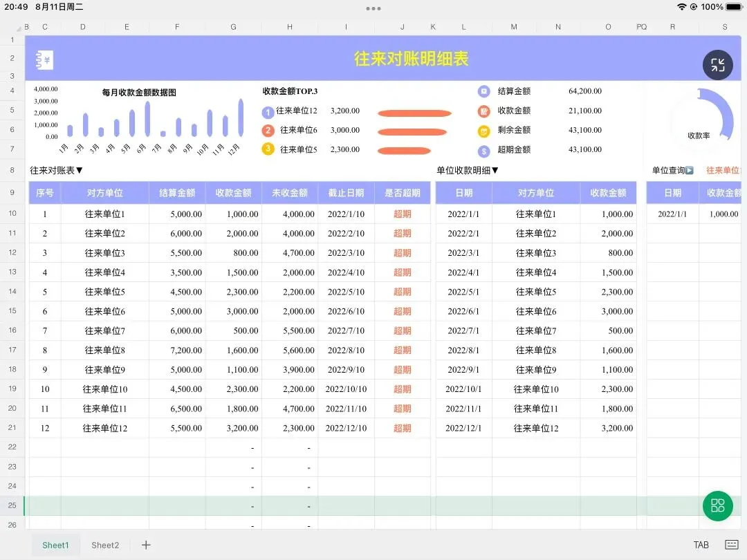Click the 12月 bar in chart
747x560 pixels.
241,118
